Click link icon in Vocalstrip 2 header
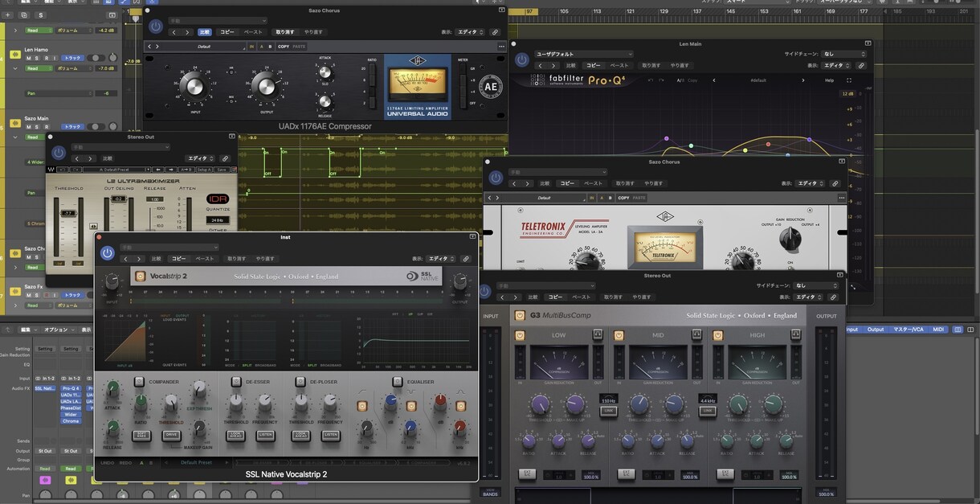This screenshot has height=504, width=980. click(466, 259)
